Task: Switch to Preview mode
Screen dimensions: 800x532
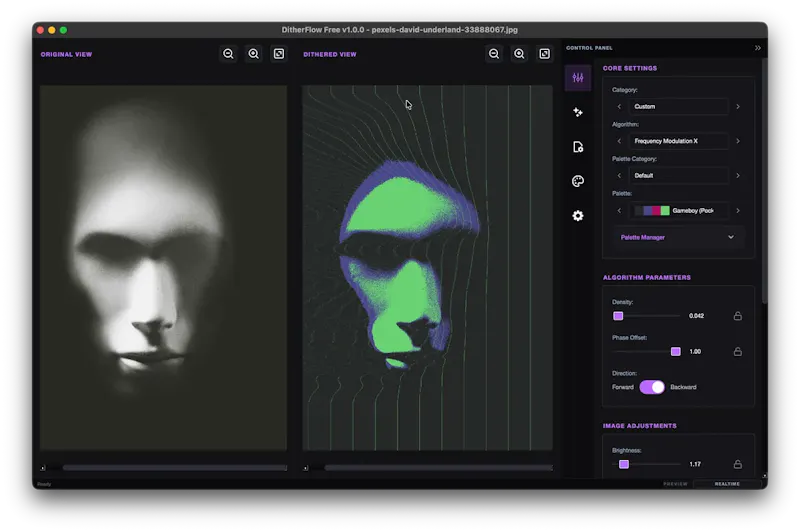Action: coord(676,484)
